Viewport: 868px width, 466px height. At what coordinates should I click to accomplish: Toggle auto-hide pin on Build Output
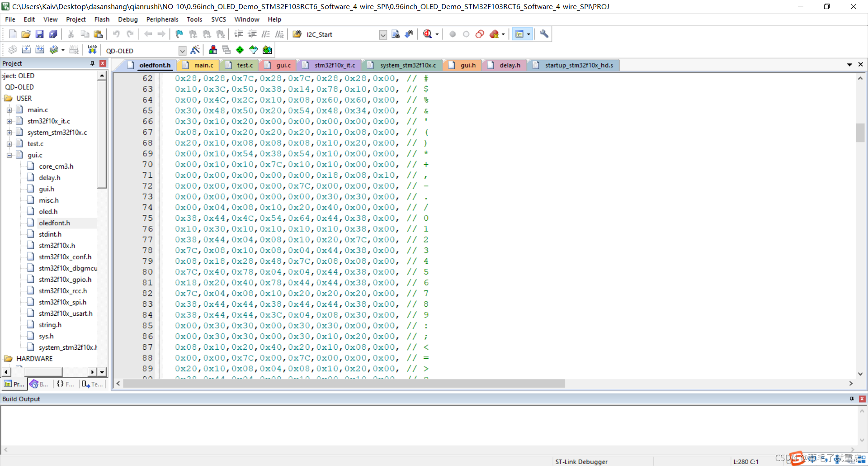(852, 399)
